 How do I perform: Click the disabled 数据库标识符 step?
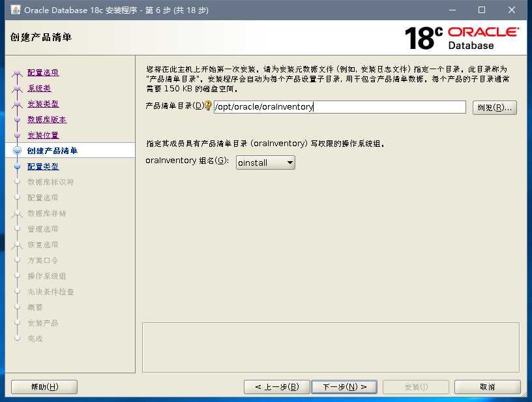(x=51, y=182)
